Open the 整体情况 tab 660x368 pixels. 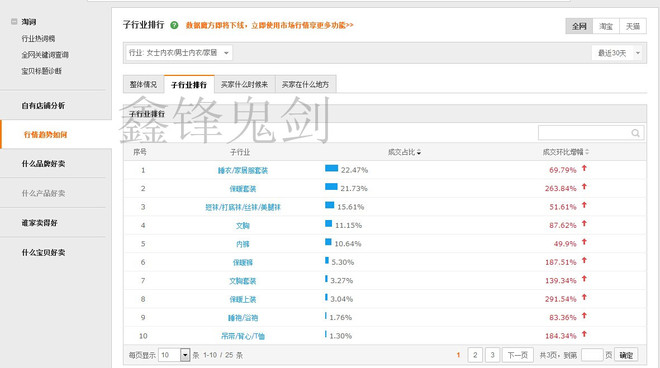(144, 84)
